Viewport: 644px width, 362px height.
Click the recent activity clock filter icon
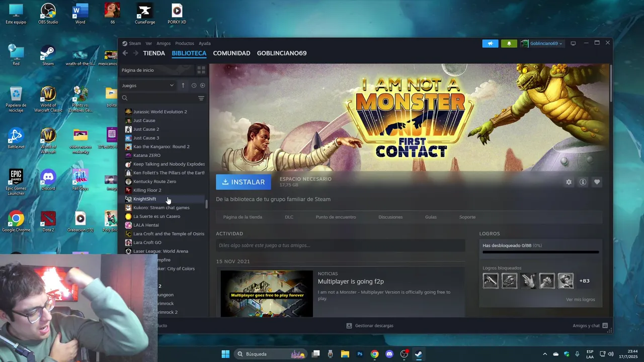pos(194,85)
